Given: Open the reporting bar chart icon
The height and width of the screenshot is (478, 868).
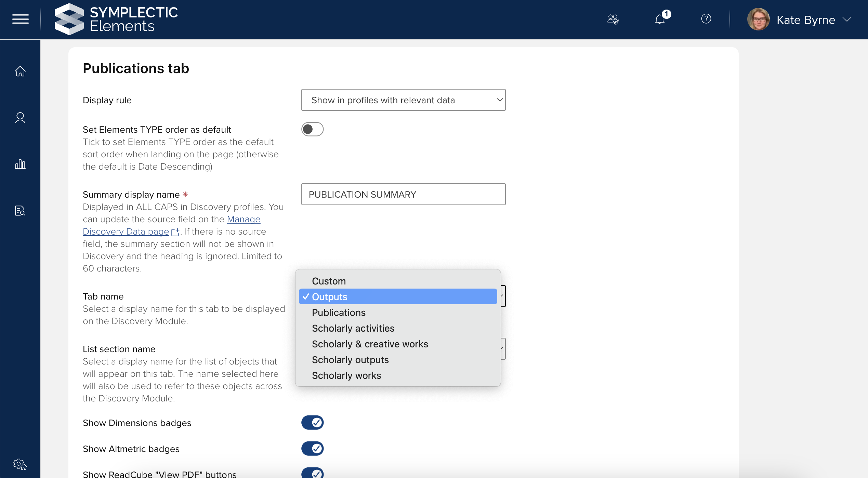Looking at the screenshot, I should tap(20, 164).
